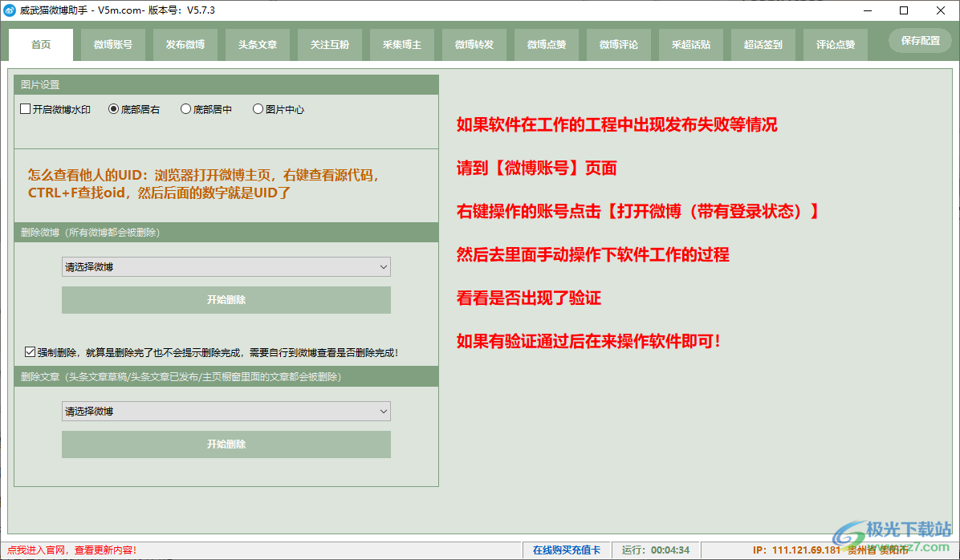Open the 评论点赞 tab

click(836, 45)
